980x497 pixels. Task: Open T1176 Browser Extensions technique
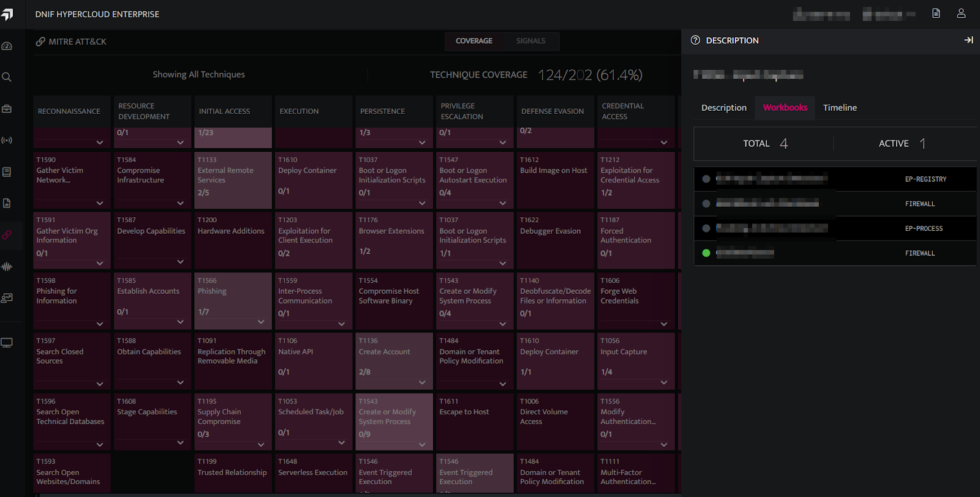pos(394,241)
